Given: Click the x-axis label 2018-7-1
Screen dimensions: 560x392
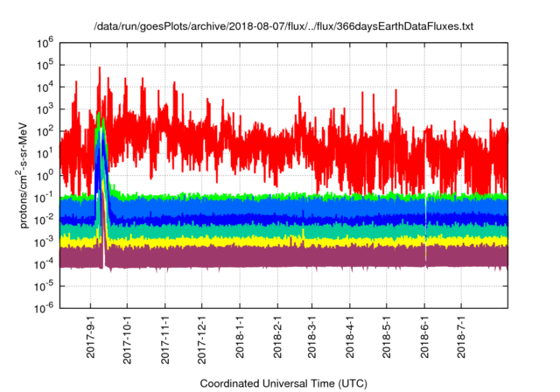Looking at the screenshot, I should (461, 337).
